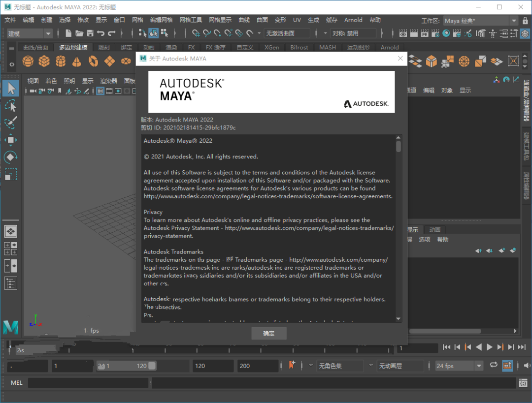Click the Open scene folder icon
532x403 pixels.
coord(79,33)
